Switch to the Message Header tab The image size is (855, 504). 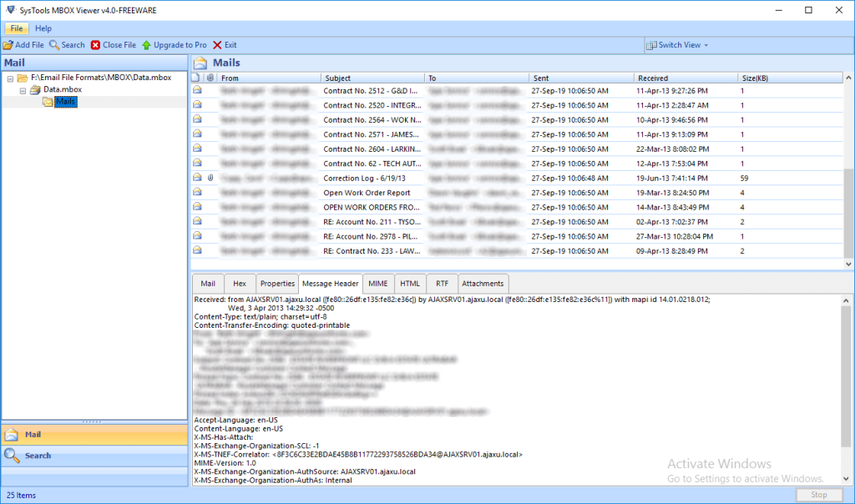[331, 284]
